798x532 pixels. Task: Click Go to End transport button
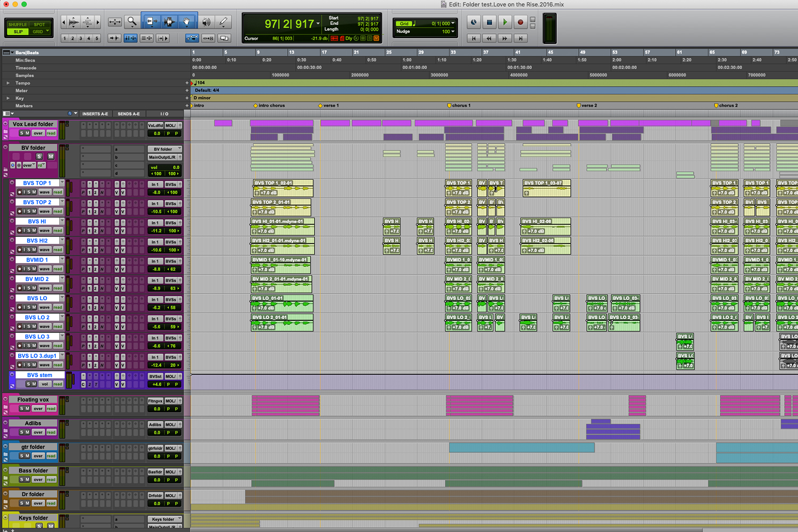point(520,38)
